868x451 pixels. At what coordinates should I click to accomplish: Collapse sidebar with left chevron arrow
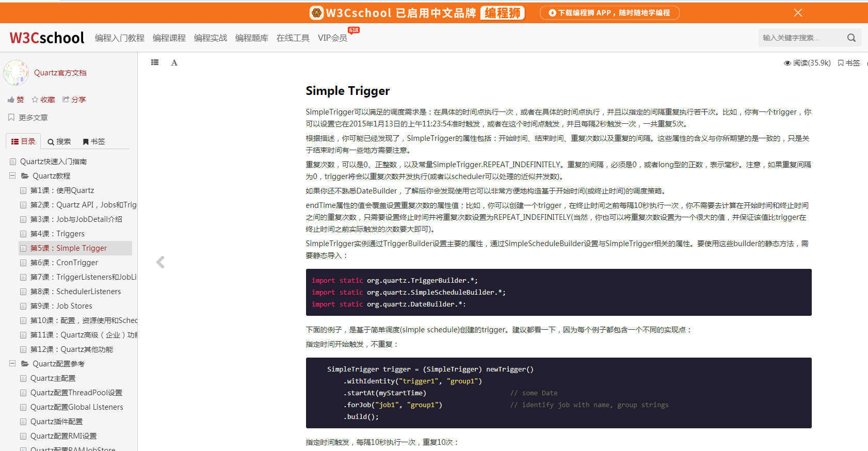(x=160, y=262)
